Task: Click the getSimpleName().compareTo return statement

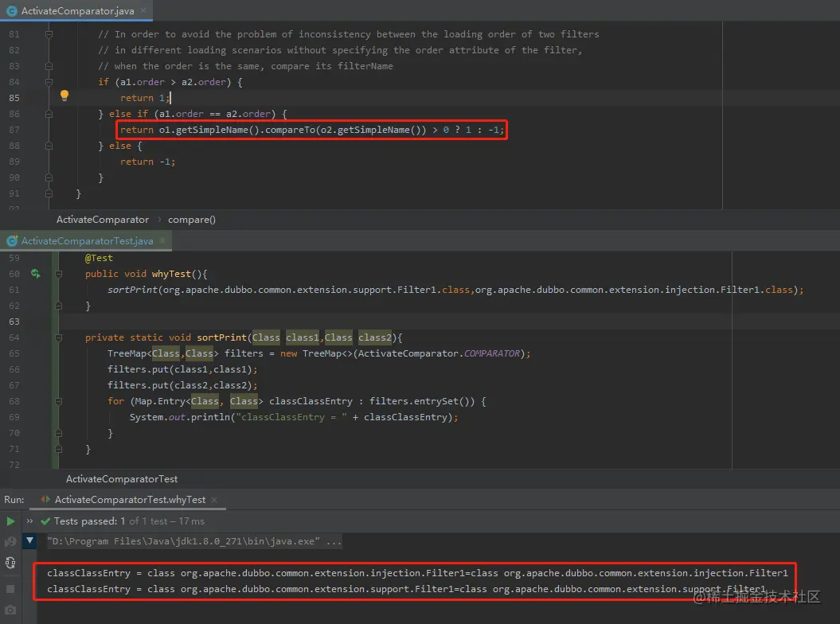Action: [312, 130]
